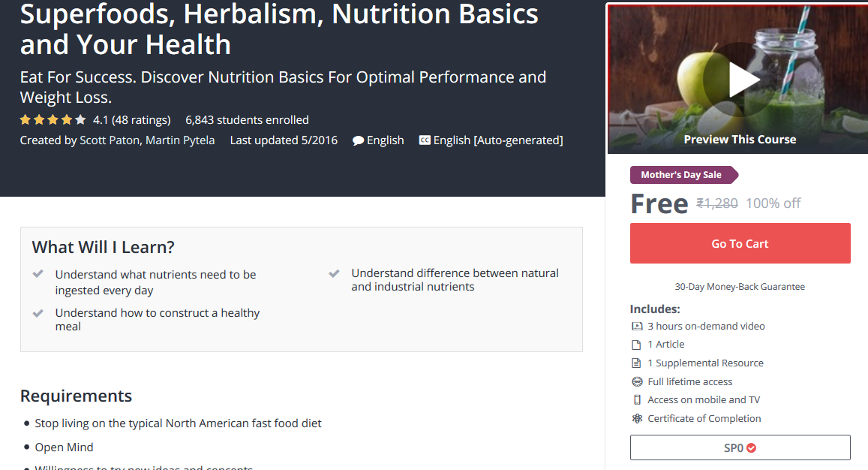This screenshot has height=470, width=868.
Task: Click the mobile and TV access icon
Action: click(x=637, y=400)
